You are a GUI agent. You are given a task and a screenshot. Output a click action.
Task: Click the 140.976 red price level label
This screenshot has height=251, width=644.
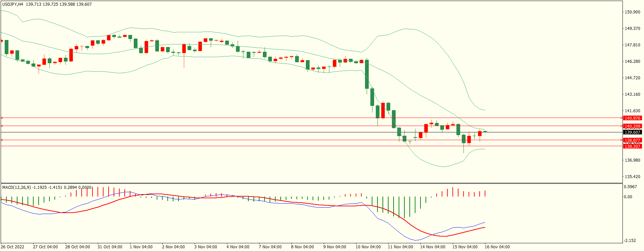pos(632,118)
